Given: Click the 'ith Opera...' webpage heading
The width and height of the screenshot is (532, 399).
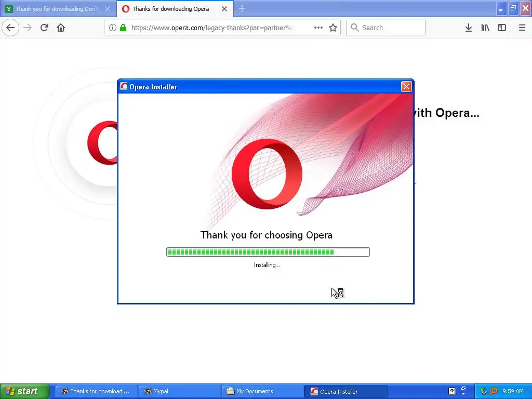Looking at the screenshot, I should pos(447,113).
